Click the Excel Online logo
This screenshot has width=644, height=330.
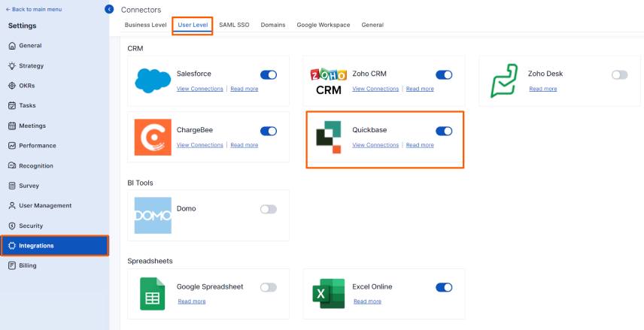point(329,293)
